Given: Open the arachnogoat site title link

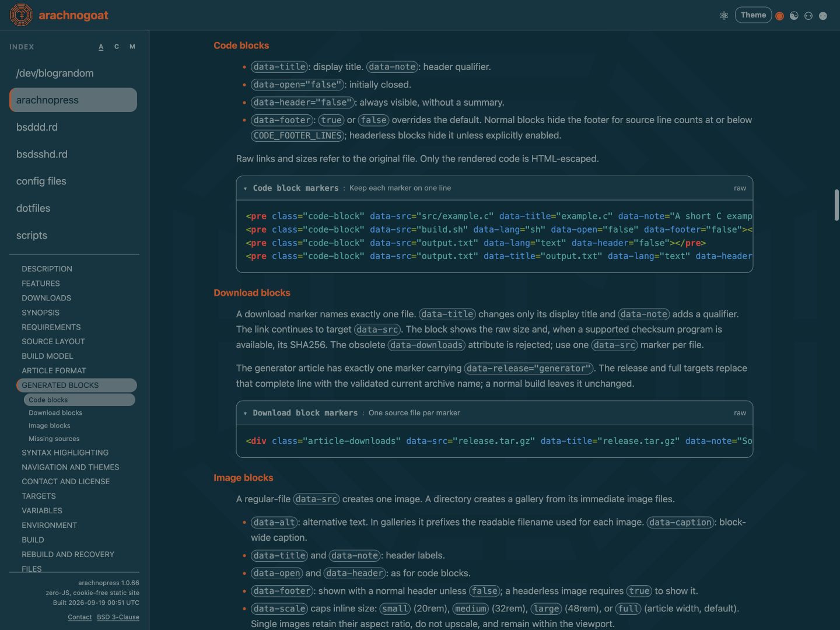Looking at the screenshot, I should click(73, 15).
